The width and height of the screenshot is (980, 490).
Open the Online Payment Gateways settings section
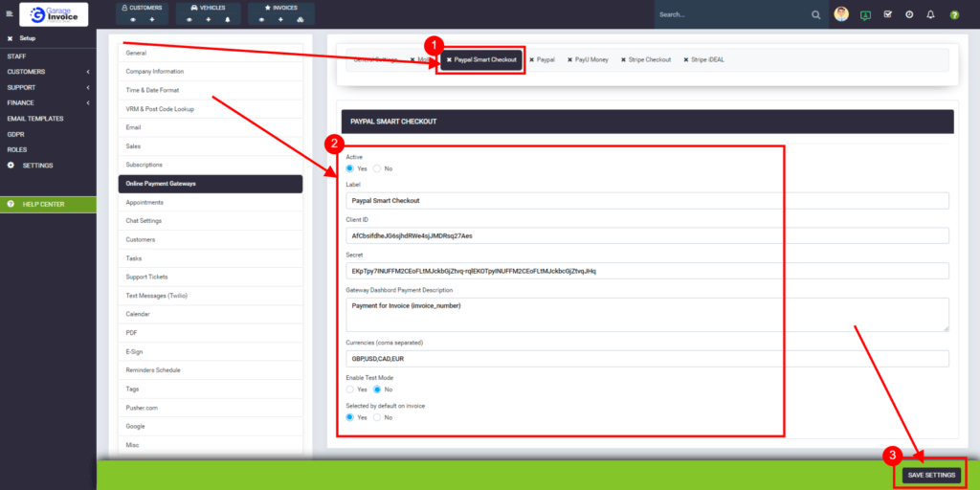tap(210, 184)
